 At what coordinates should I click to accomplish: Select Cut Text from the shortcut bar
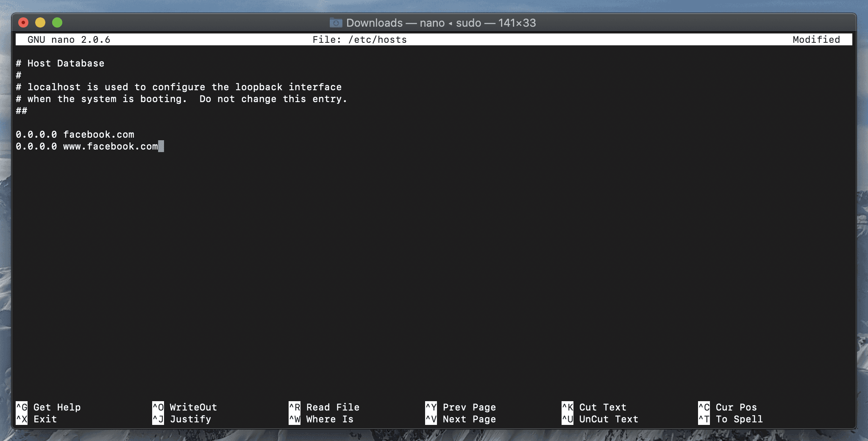(x=600, y=407)
